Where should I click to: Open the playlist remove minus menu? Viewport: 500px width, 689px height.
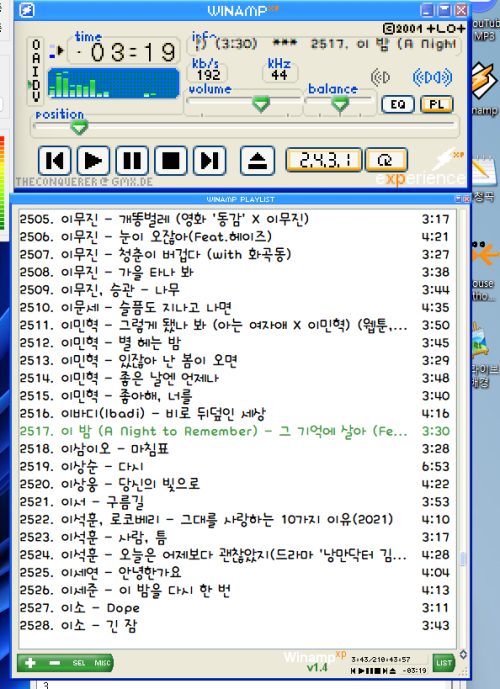[x=54, y=663]
